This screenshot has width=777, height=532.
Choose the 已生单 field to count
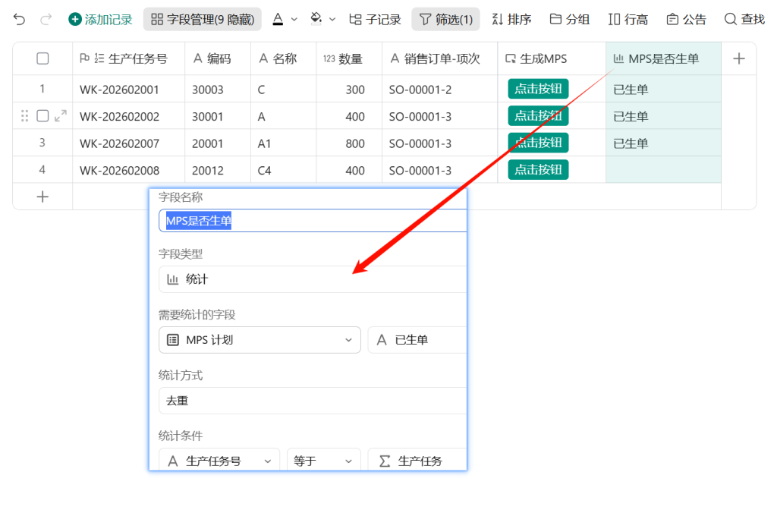click(417, 340)
